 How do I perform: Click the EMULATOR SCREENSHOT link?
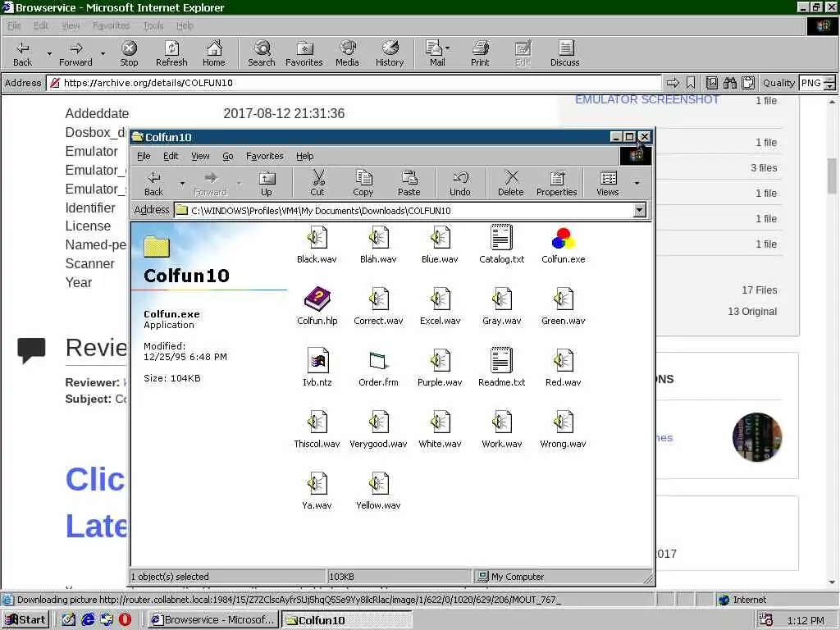tap(646, 99)
